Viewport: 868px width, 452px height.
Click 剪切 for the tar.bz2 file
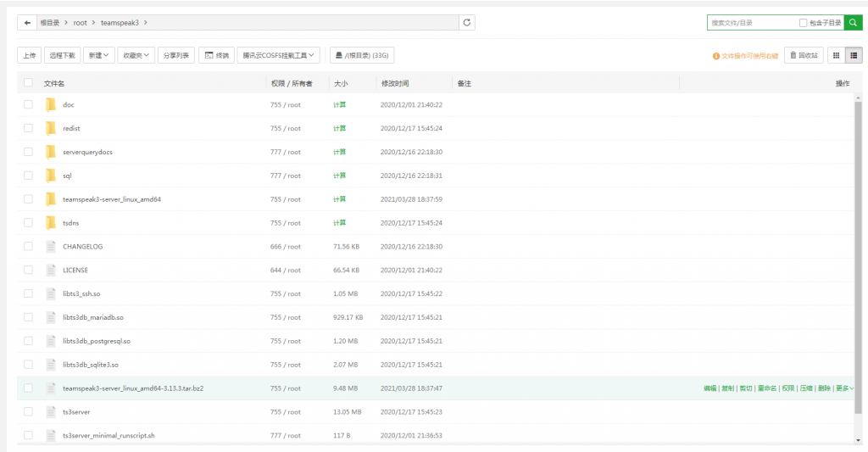(x=746, y=388)
